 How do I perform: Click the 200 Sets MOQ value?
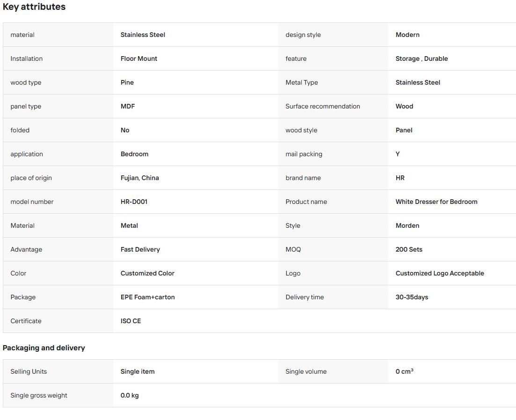(409, 249)
